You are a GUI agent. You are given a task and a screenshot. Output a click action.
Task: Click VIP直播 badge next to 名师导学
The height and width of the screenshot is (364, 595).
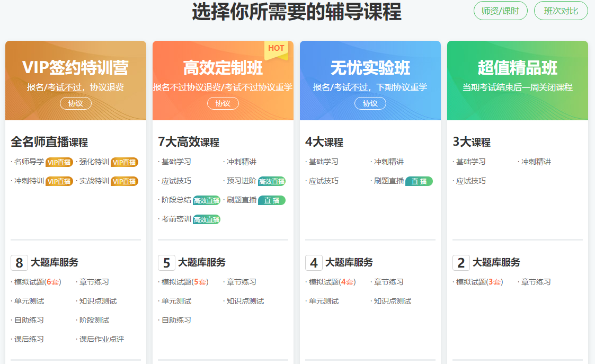click(x=59, y=162)
